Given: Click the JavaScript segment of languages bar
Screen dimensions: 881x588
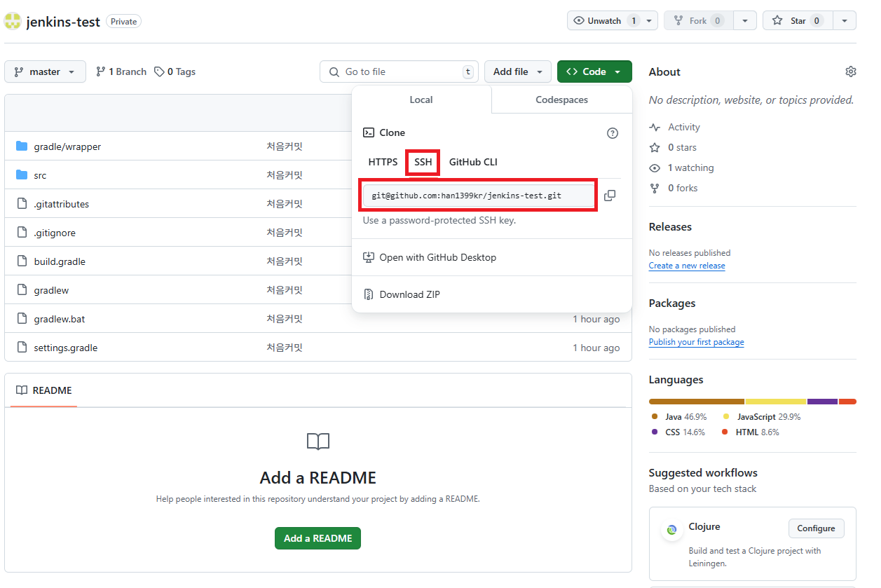Looking at the screenshot, I should click(776, 402).
